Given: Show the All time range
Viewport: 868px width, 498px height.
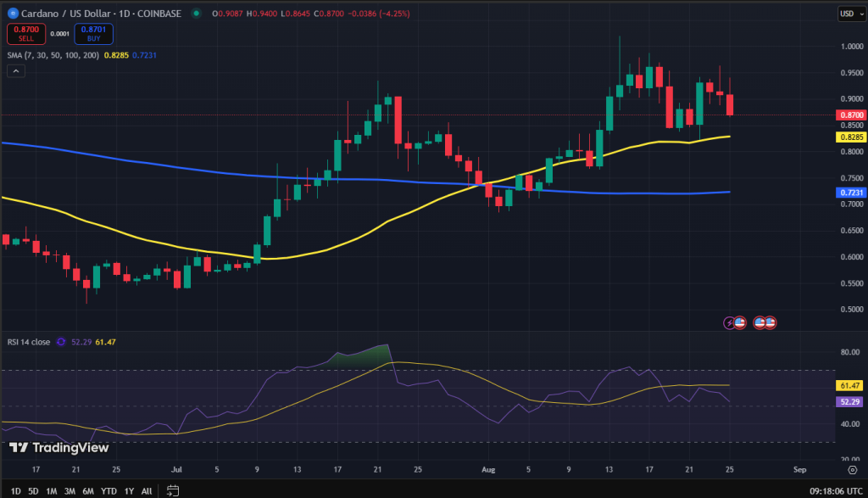Looking at the screenshot, I should [x=147, y=490].
